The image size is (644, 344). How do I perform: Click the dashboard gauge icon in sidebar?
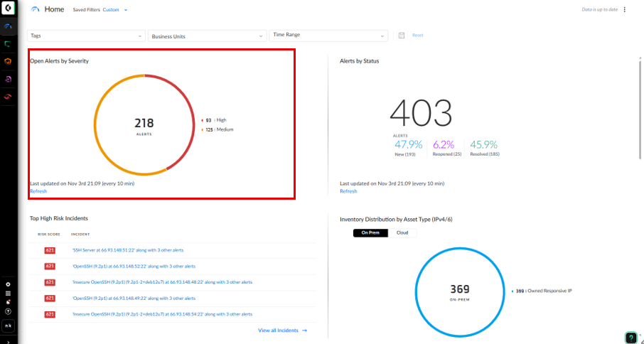pyautogui.click(x=8, y=26)
